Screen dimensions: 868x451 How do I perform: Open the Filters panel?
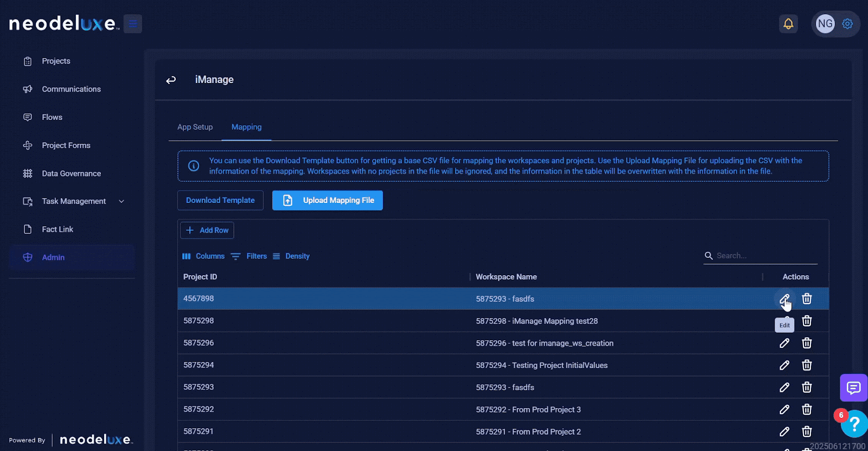click(249, 256)
